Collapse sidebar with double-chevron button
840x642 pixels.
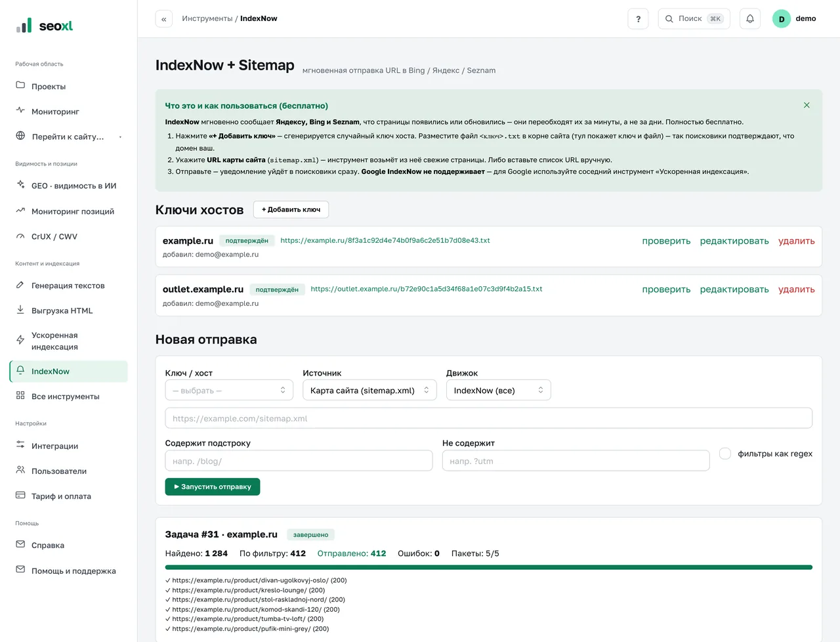pos(163,19)
